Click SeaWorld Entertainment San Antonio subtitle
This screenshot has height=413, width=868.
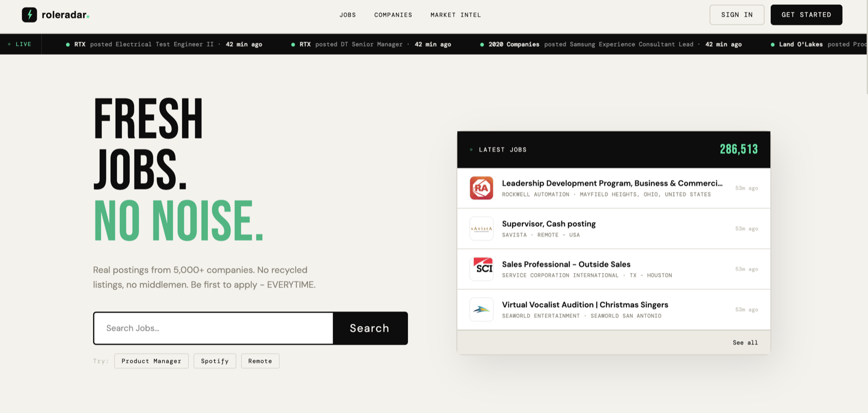[582, 316]
